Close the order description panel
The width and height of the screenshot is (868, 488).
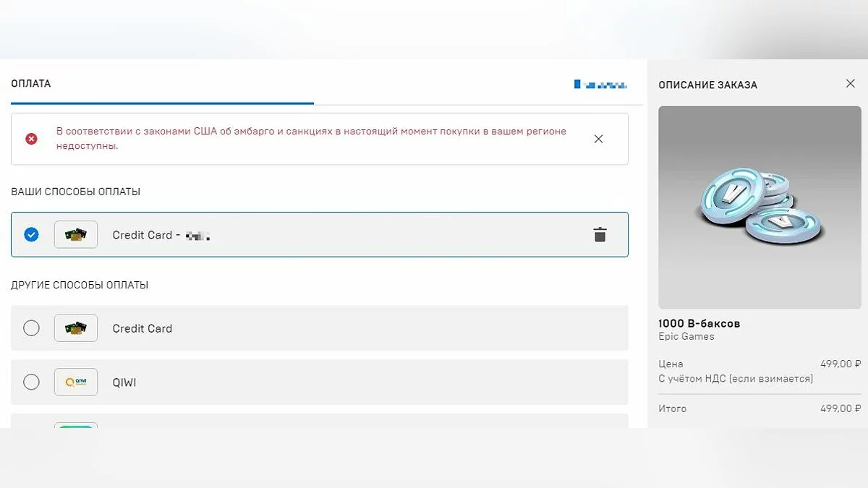click(851, 84)
